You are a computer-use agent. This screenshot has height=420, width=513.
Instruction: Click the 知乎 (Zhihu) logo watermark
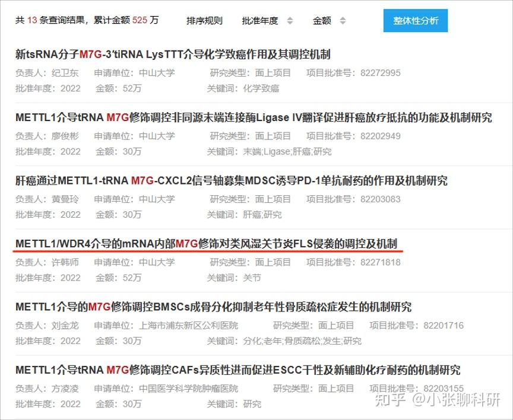pos(389,402)
